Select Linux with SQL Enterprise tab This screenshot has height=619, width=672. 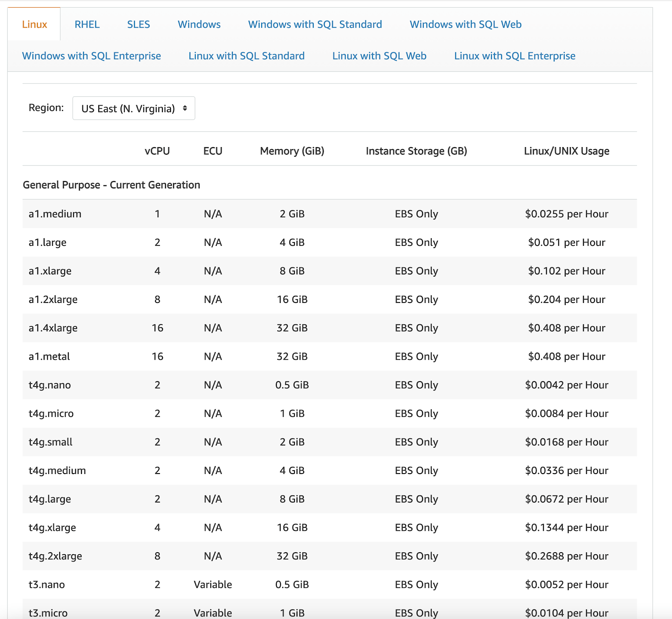(x=514, y=56)
